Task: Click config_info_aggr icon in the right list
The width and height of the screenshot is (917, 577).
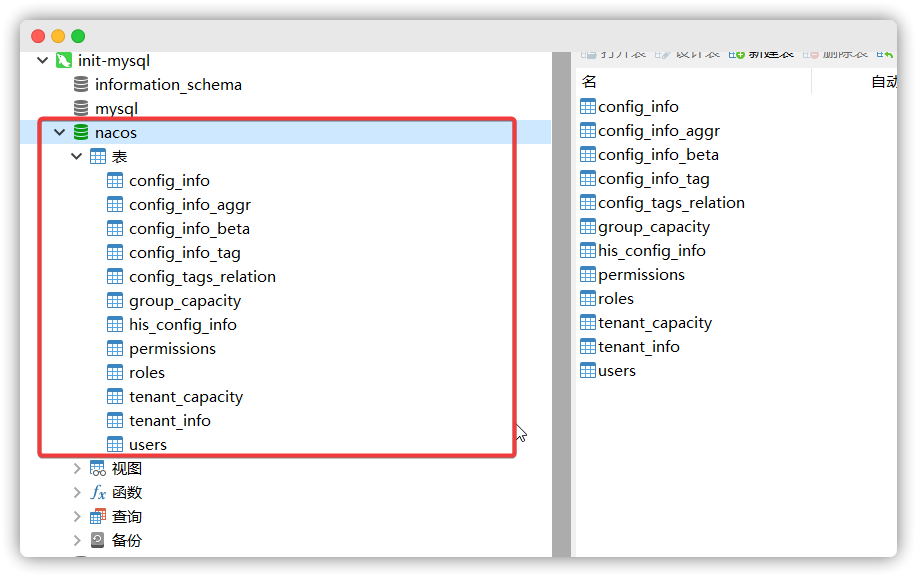Action: pos(588,130)
